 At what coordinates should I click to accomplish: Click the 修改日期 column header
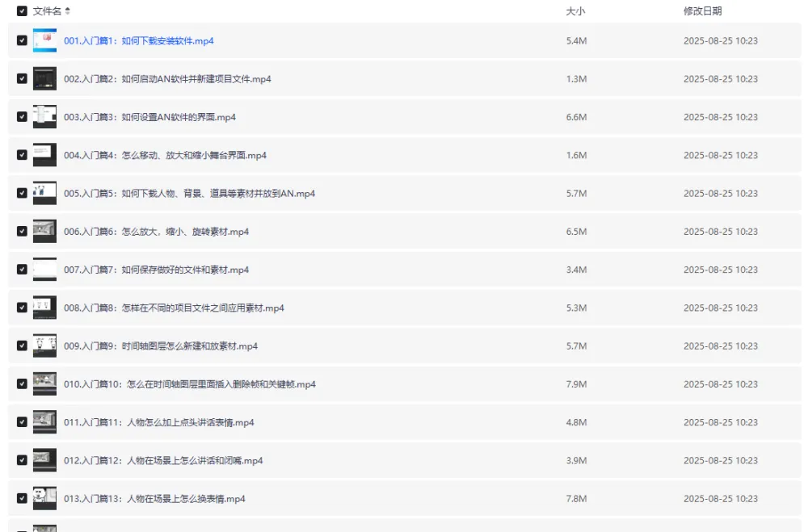tap(703, 12)
